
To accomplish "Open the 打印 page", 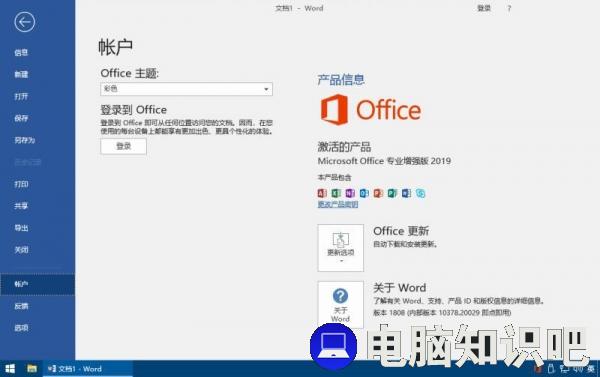I will tap(21, 184).
